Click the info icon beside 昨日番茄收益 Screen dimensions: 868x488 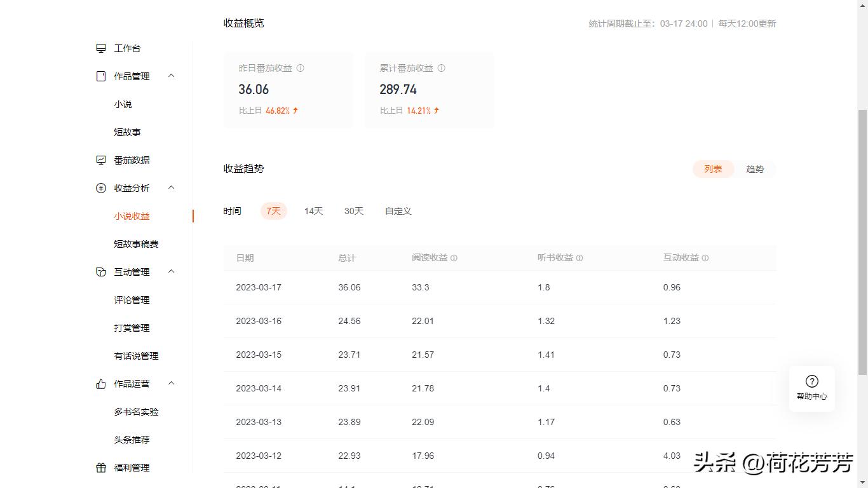click(299, 68)
